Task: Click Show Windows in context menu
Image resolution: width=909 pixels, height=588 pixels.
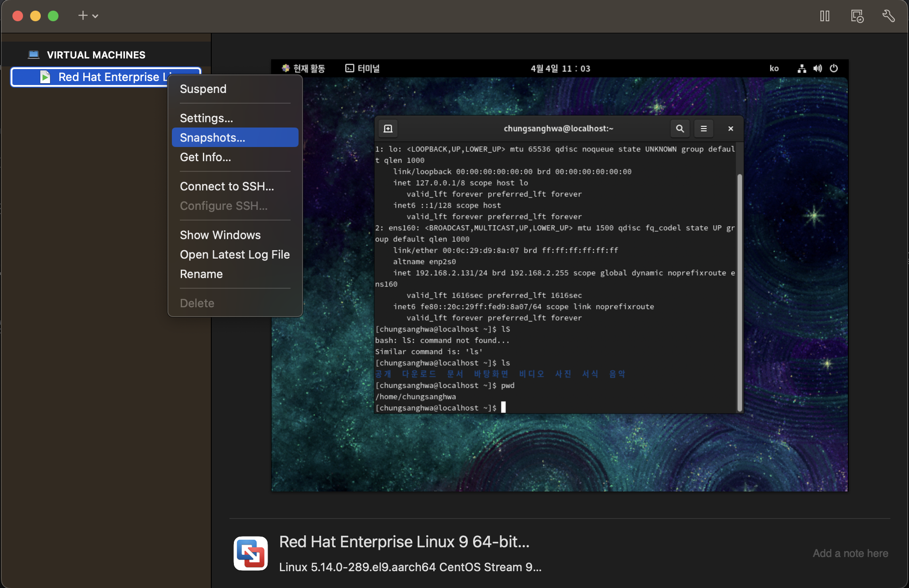Action: tap(235, 235)
